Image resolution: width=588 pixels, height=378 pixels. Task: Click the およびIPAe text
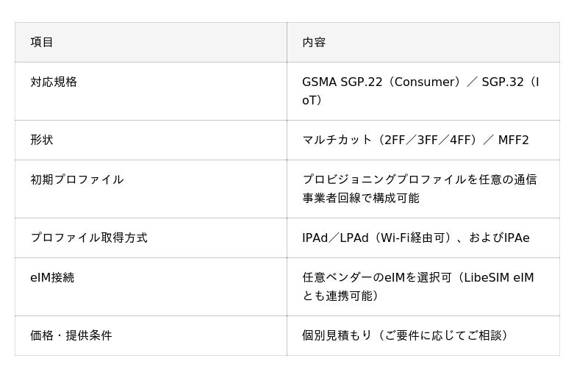click(499, 238)
